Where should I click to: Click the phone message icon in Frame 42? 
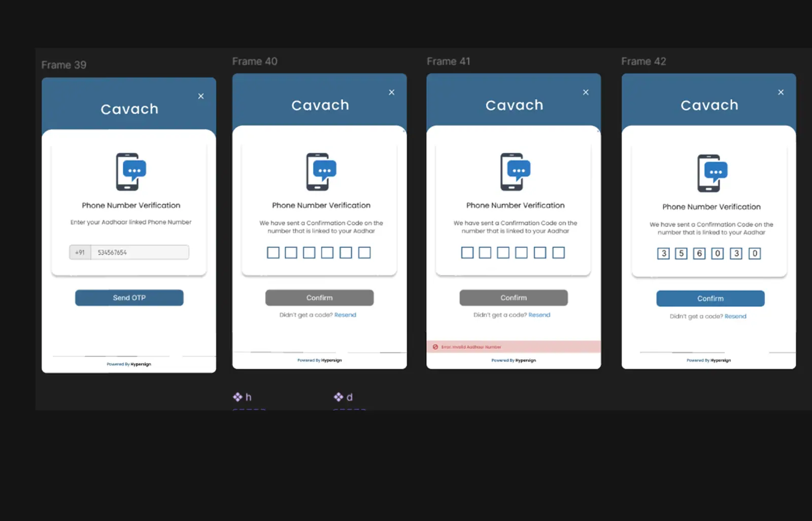(712, 173)
